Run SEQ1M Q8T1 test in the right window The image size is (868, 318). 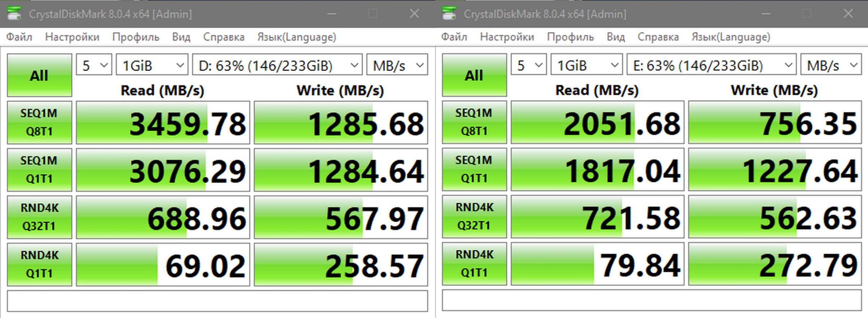click(474, 122)
